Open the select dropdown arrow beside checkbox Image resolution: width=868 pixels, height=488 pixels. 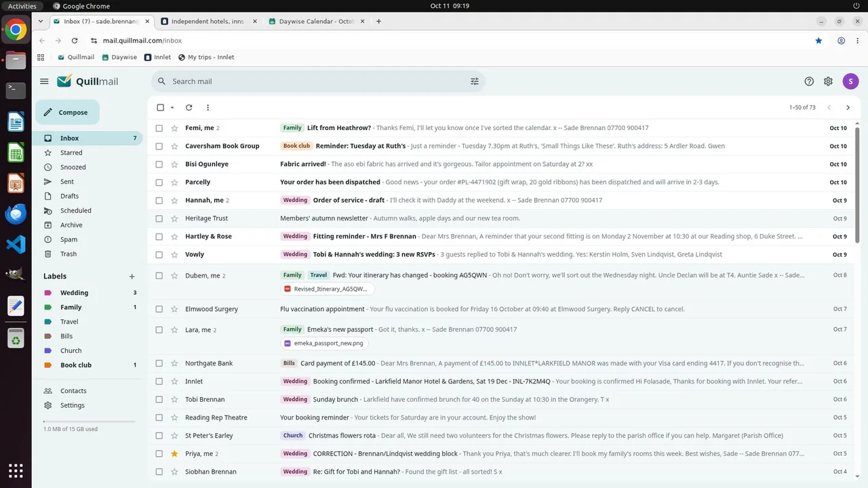click(172, 107)
